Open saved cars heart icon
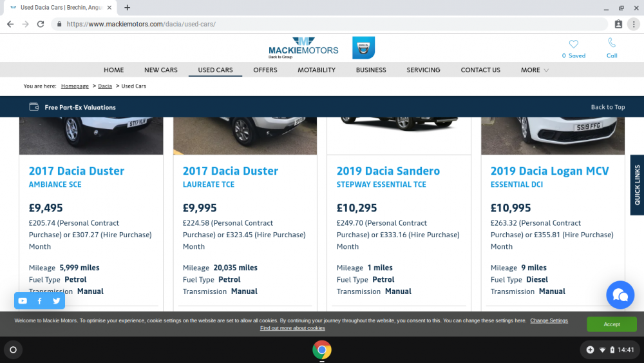Viewport: 644px width, 363px height. point(573,44)
